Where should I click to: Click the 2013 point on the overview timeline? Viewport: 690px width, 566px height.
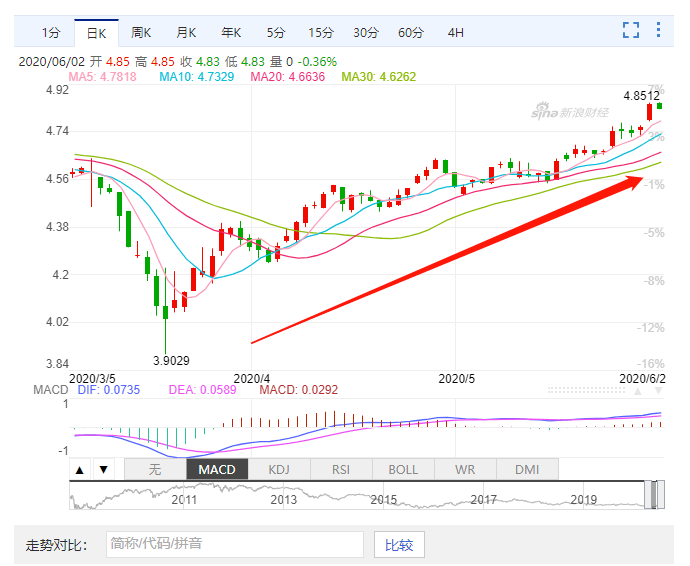(283, 498)
